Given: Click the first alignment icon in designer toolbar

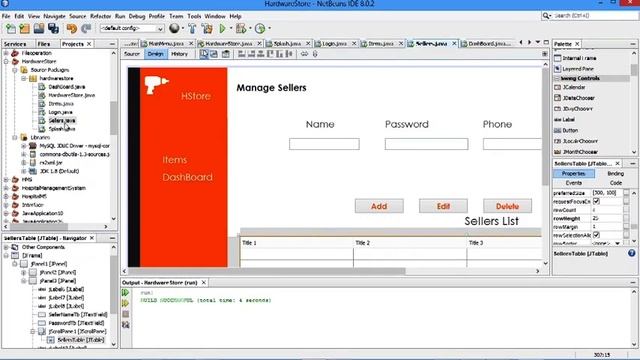Looking at the screenshot, I should click(242, 54).
